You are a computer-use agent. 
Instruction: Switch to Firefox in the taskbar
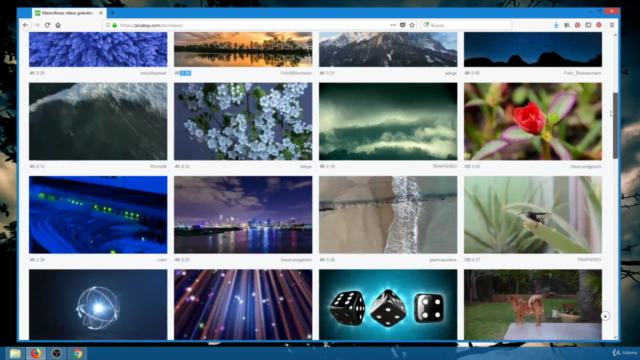(36, 353)
